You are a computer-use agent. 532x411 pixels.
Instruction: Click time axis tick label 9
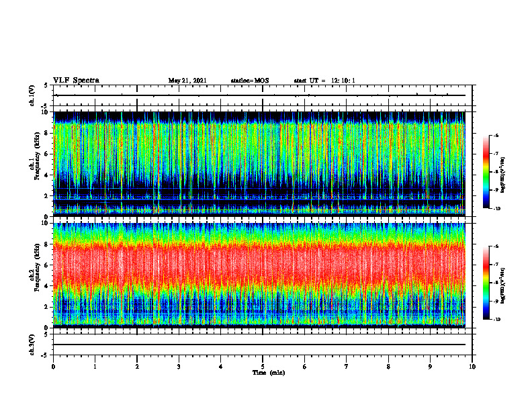tap(430, 367)
